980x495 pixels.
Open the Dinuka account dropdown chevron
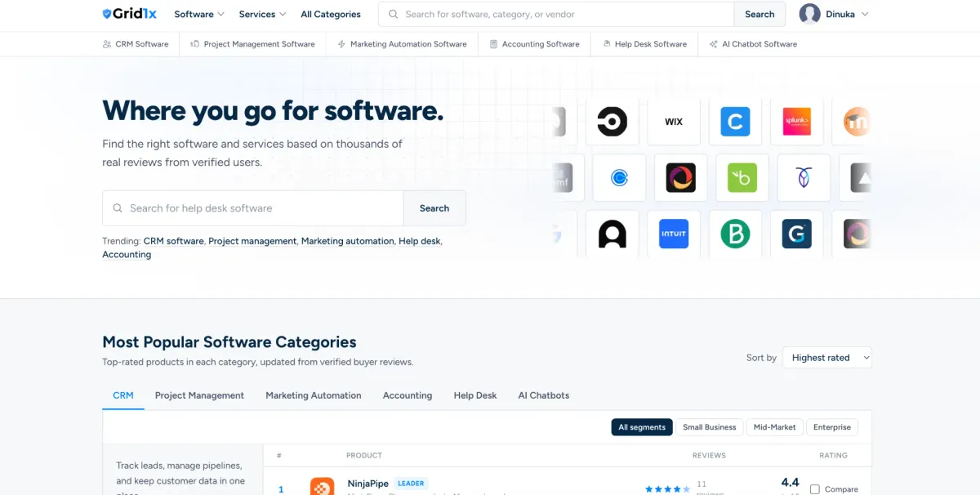tap(865, 14)
